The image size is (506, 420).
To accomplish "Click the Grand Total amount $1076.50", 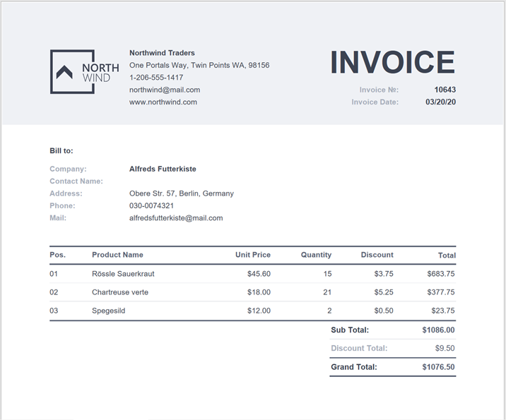I will [x=438, y=367].
